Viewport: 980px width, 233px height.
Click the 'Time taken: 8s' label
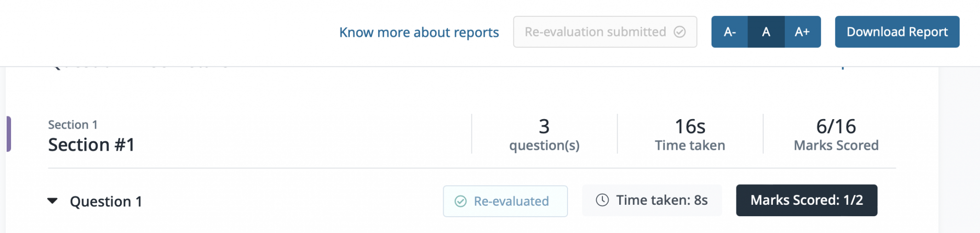point(661,200)
